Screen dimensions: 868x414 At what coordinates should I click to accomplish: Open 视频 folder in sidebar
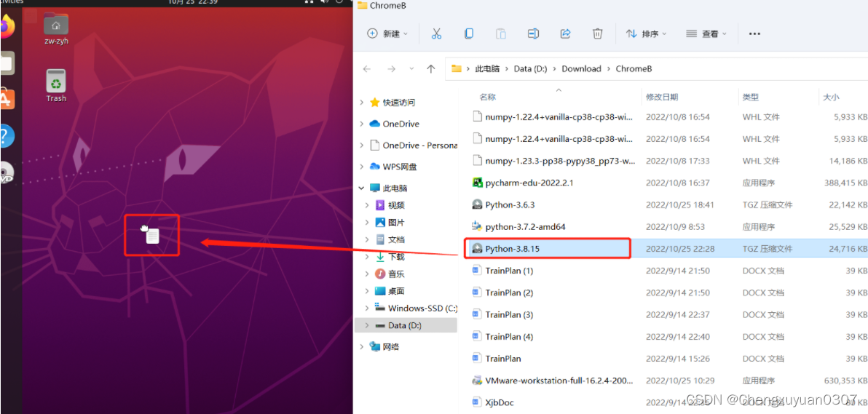(x=390, y=205)
